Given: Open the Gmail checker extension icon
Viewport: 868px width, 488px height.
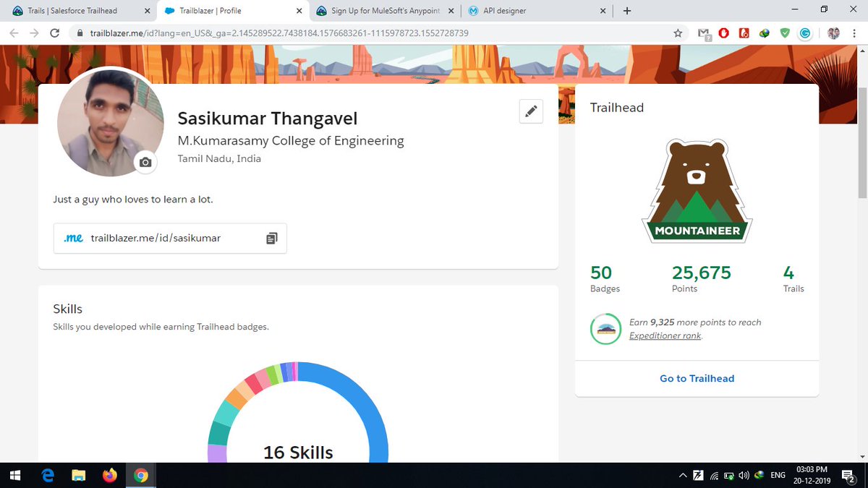Looking at the screenshot, I should pos(704,33).
